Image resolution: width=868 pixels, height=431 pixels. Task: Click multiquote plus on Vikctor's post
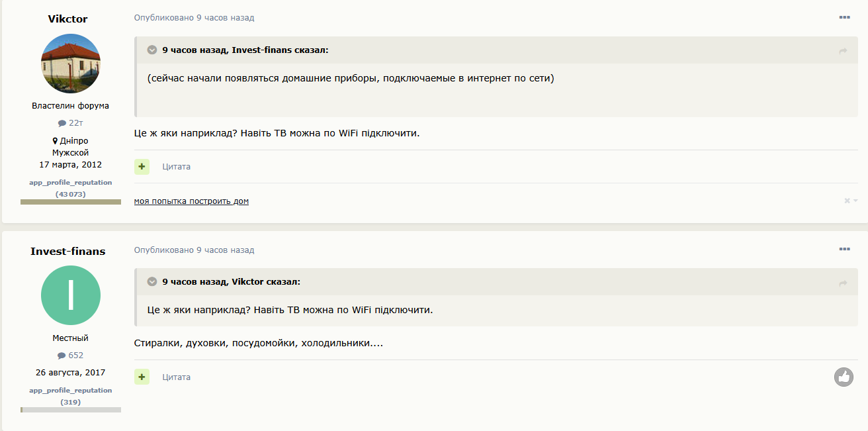(142, 167)
